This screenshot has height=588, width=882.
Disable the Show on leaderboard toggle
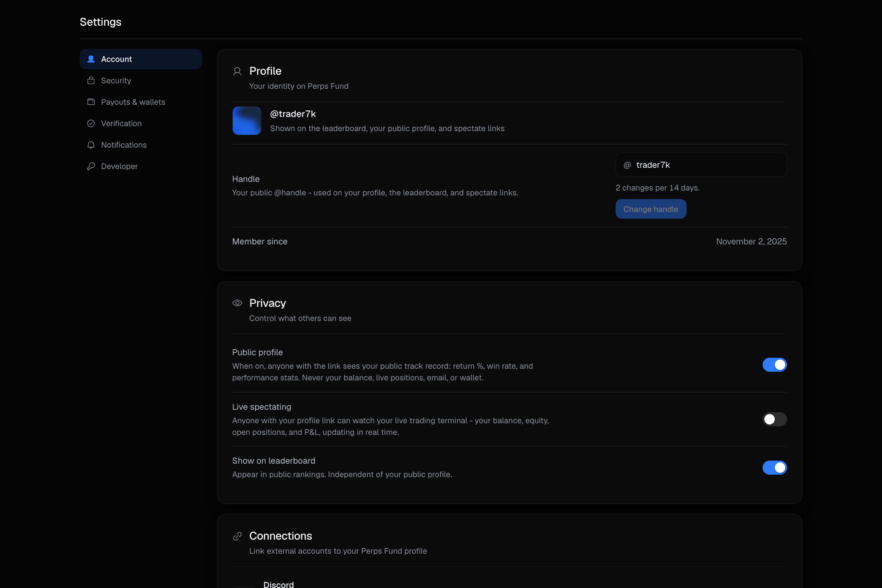click(774, 468)
